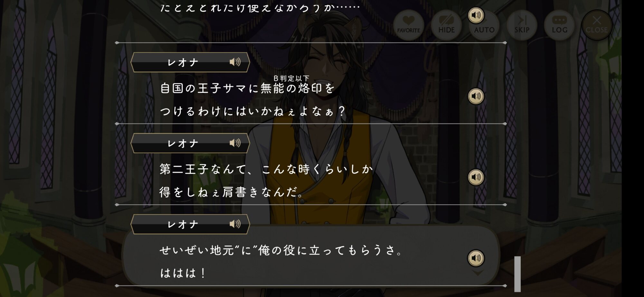Play voice for the 第二王子なんて line
The width and height of the screenshot is (644, 297).
(x=476, y=177)
